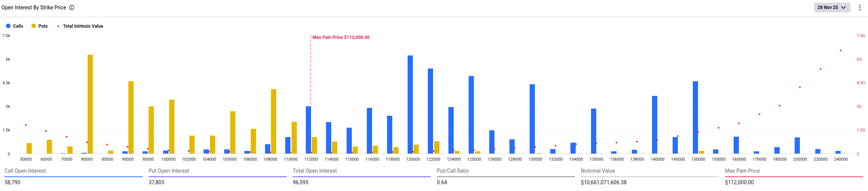Click the 7.5k left axis label
This screenshot has width=868, height=191.
coord(6,36)
